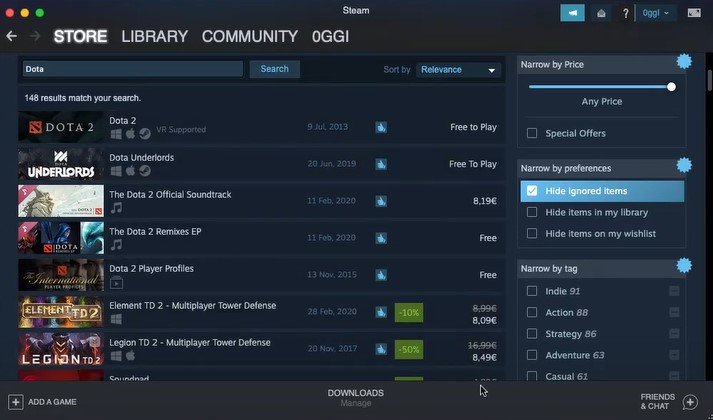Click the back navigation arrow
Viewport: 713px width, 420px height.
pyautogui.click(x=12, y=36)
